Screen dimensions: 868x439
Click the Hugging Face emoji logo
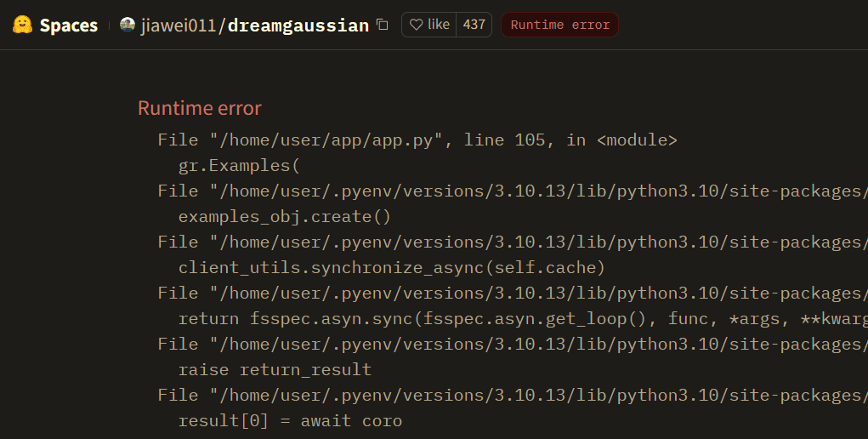point(22,25)
